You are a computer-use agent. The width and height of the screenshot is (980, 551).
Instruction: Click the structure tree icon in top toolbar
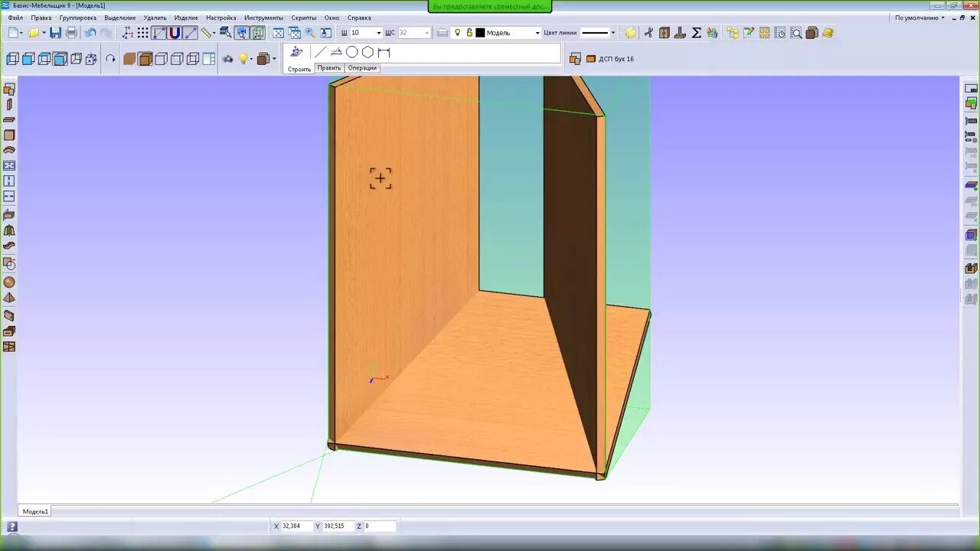click(x=733, y=33)
